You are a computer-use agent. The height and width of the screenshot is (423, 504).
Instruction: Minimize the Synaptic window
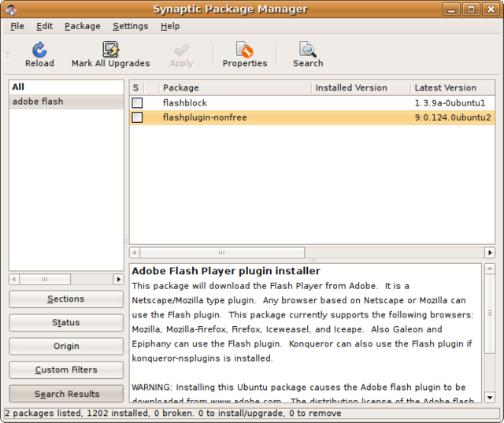[x=451, y=9]
